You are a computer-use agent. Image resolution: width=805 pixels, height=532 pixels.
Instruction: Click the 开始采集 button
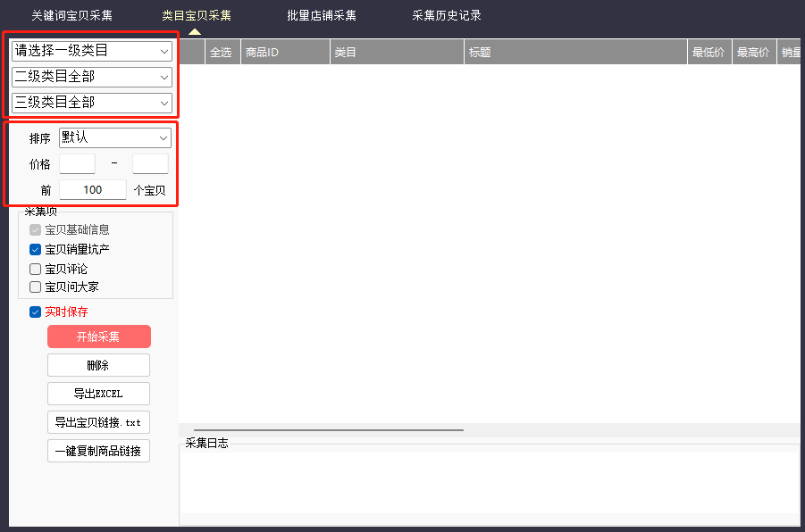pyautogui.click(x=99, y=337)
